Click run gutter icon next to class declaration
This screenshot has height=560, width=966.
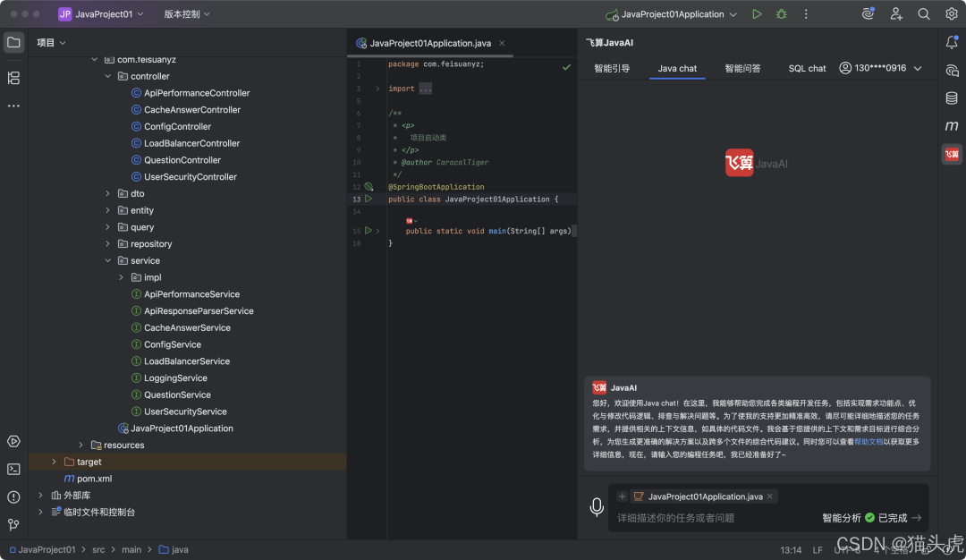click(369, 199)
